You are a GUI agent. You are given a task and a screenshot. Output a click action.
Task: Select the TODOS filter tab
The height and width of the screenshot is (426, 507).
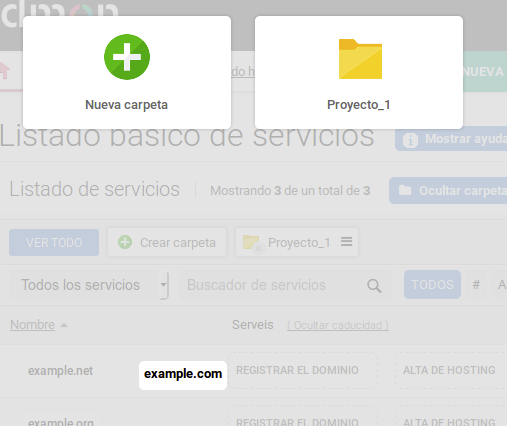[x=432, y=284]
